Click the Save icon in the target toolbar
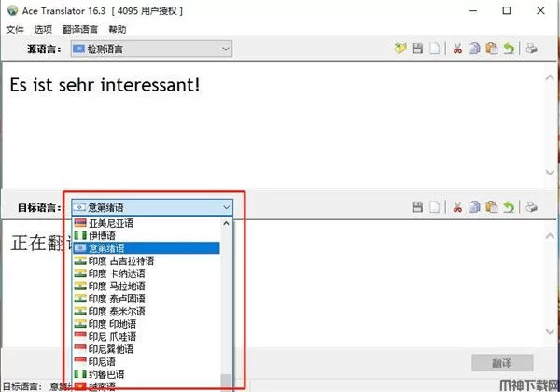This screenshot has width=560, height=392. (417, 206)
